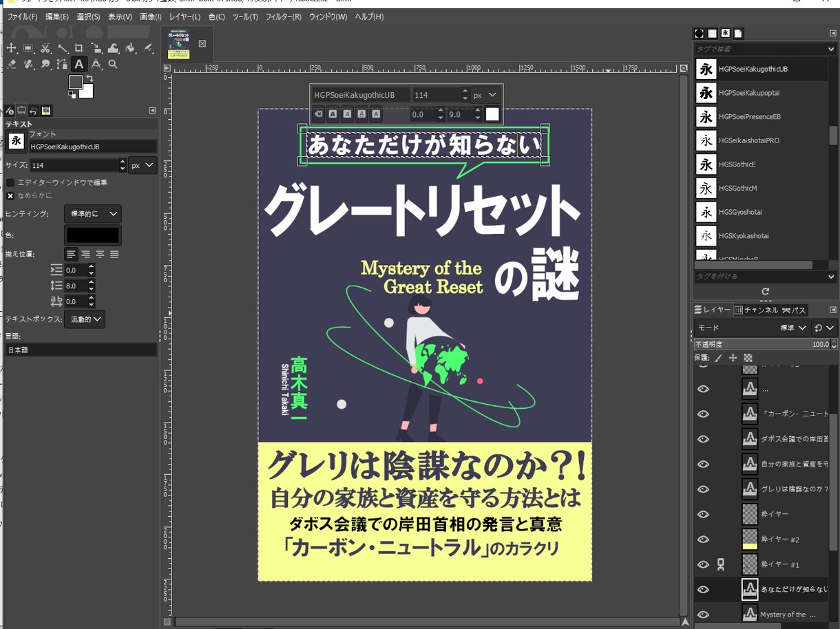Image resolution: width=840 pixels, height=629 pixels.
Task: Open the tool options panel configure menu
Action: point(152,110)
